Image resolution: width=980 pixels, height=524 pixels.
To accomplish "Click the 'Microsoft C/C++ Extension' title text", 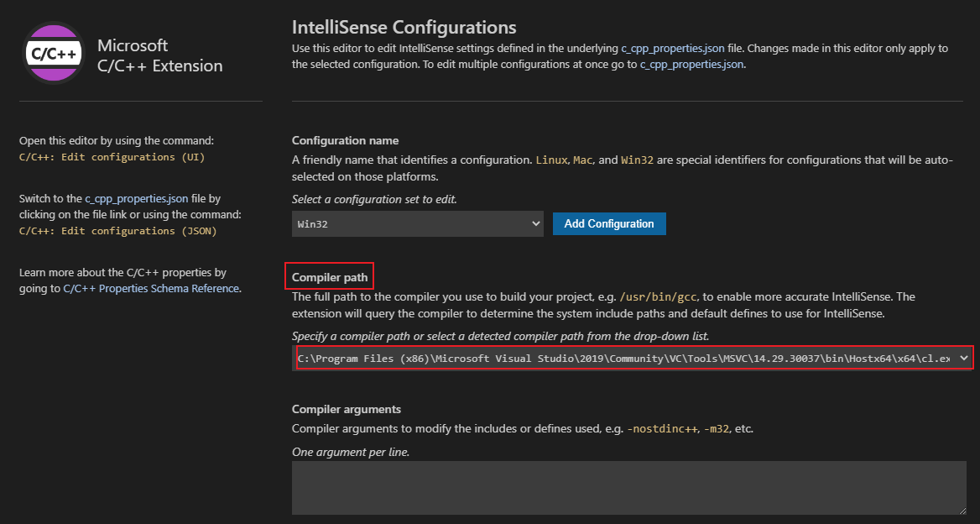I will tap(160, 55).
